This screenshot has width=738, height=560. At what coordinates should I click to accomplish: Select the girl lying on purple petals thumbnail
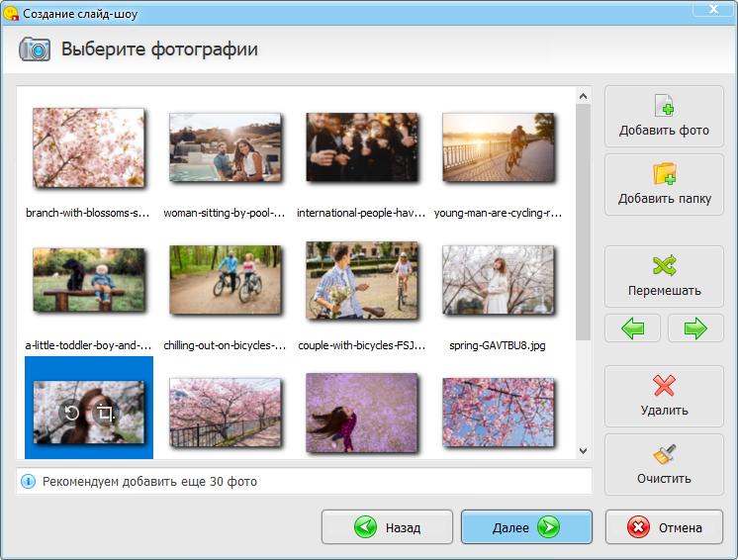point(362,413)
